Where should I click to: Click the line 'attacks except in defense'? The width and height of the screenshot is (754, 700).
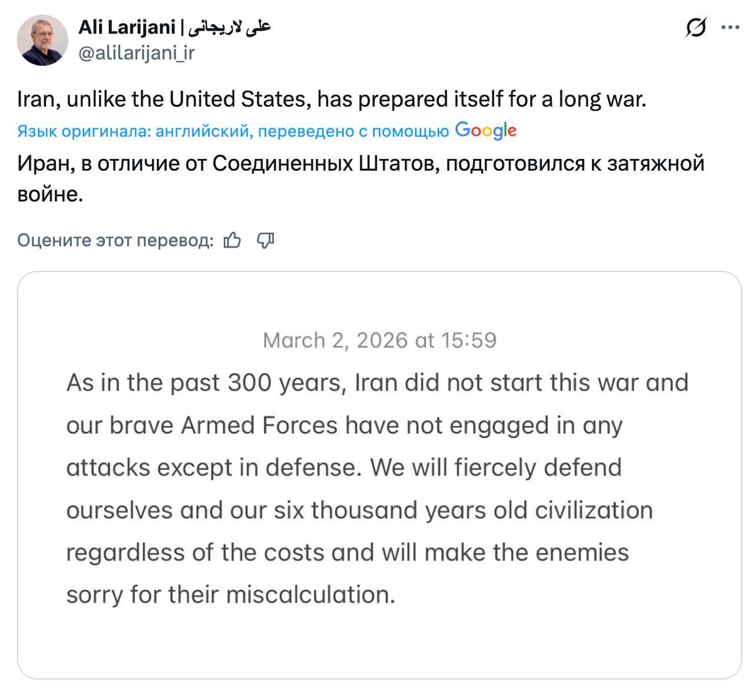pos(343,467)
